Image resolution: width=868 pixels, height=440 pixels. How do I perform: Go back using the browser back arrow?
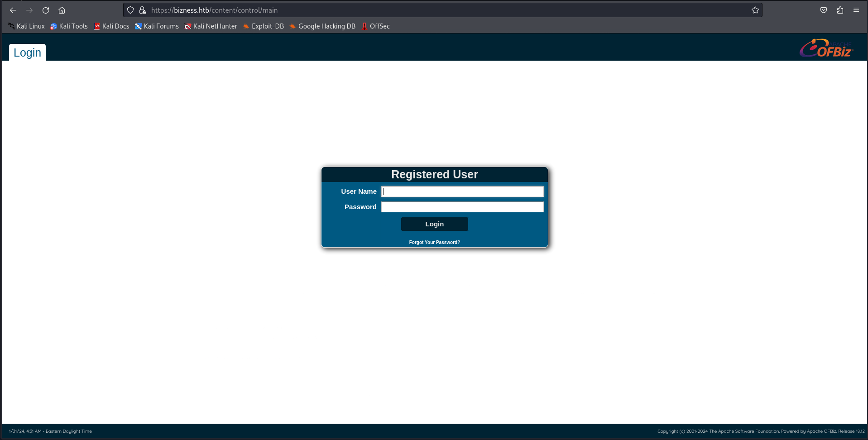(13, 10)
